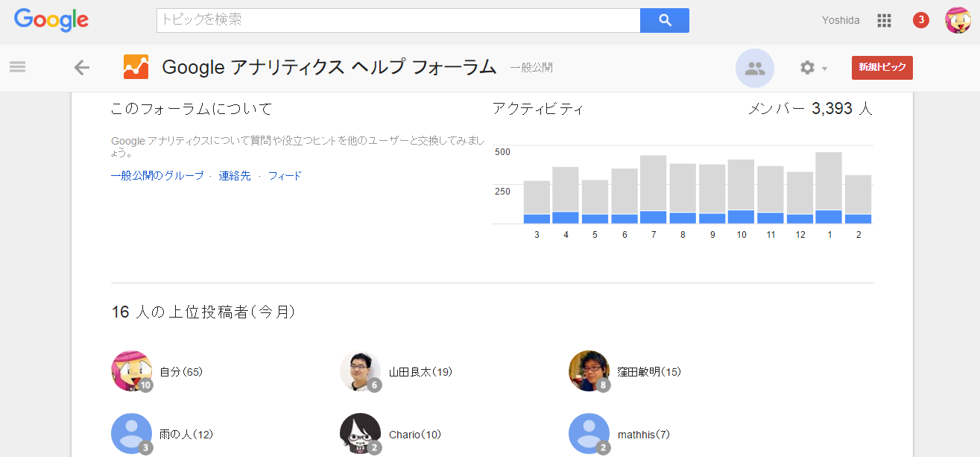
Task: Click avatar of 雨の人(12)
Action: 131,434
